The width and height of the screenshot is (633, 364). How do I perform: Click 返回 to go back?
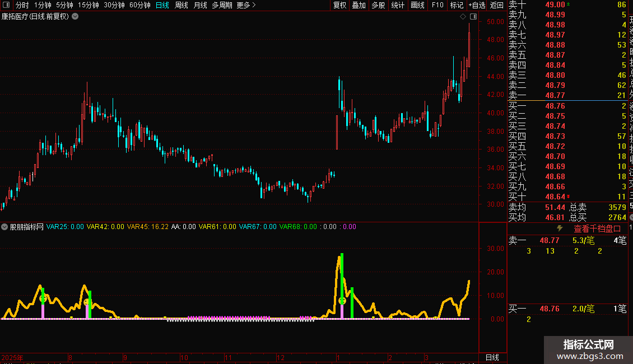tap(496, 5)
